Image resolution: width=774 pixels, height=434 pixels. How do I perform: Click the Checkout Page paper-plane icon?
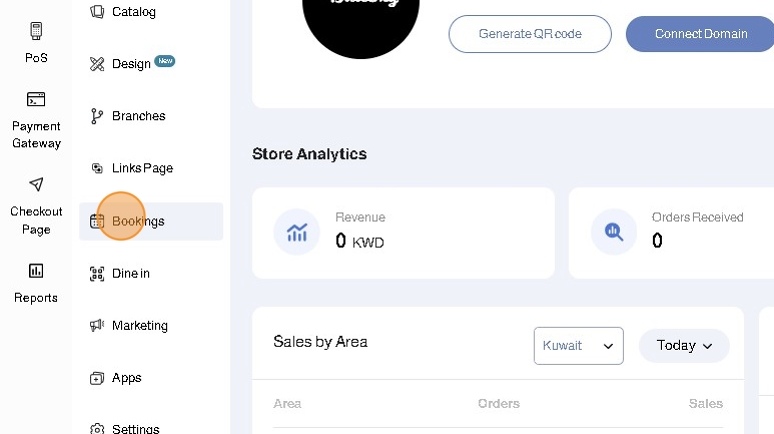coord(36,184)
